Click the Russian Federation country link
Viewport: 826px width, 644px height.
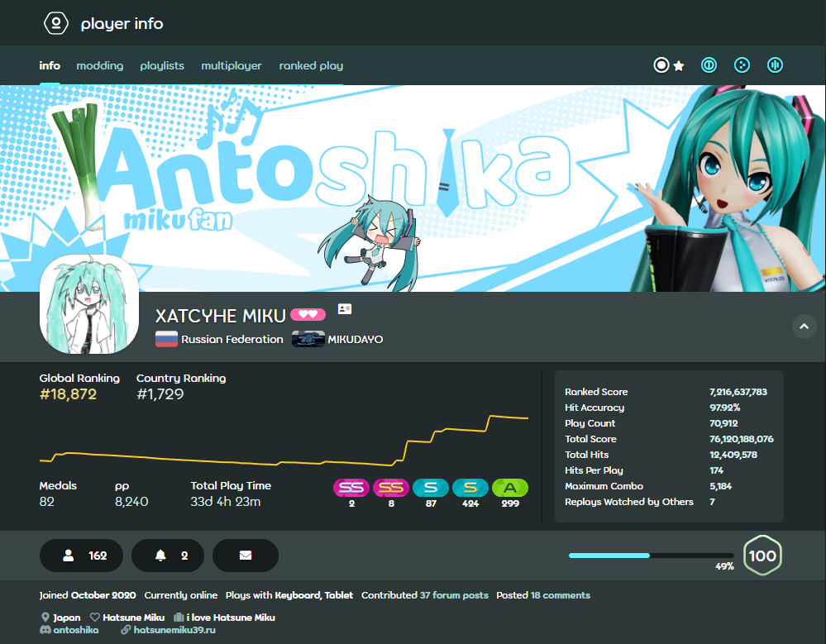pos(232,339)
